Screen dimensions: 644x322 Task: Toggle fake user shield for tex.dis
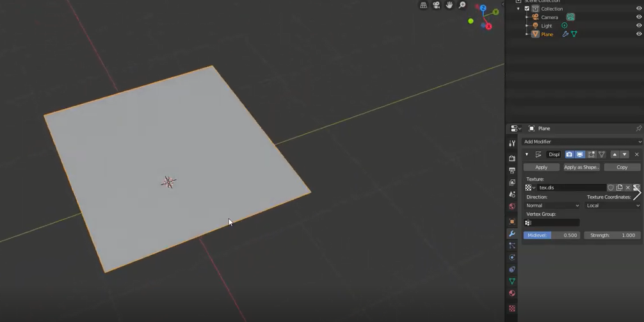[611, 188]
